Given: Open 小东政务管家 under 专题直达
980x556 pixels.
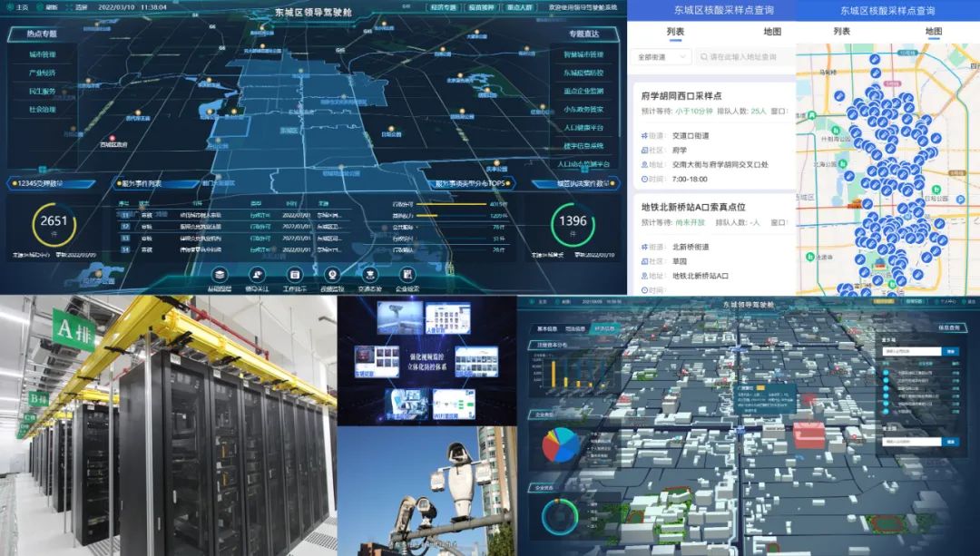Looking at the screenshot, I should click(583, 110).
